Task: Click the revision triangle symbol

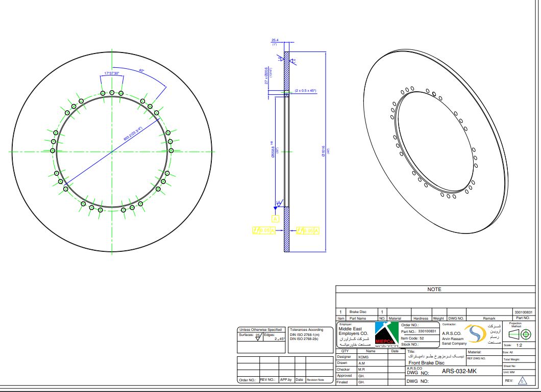Action: pyautogui.click(x=522, y=381)
